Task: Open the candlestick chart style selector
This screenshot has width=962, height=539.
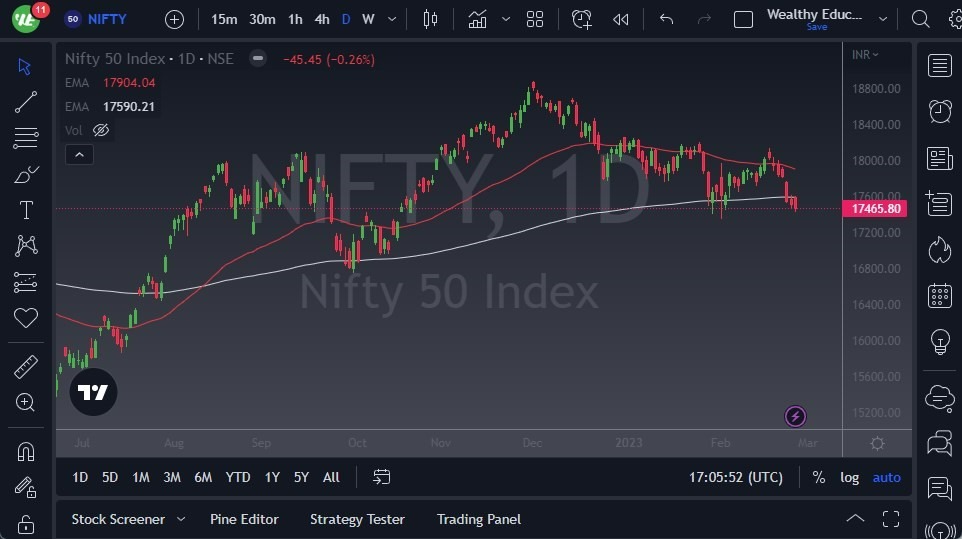Action: [430, 20]
